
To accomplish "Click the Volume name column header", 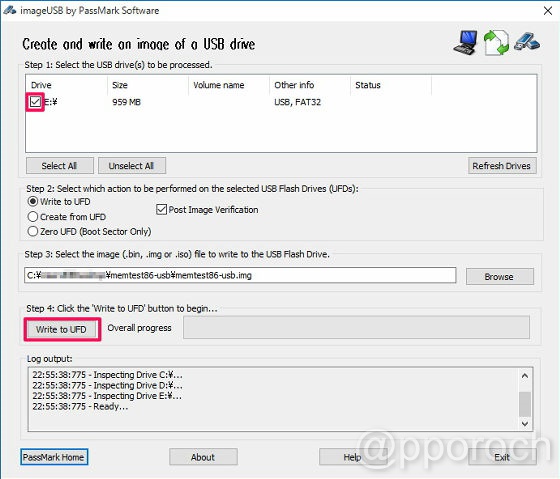I will click(x=229, y=85).
